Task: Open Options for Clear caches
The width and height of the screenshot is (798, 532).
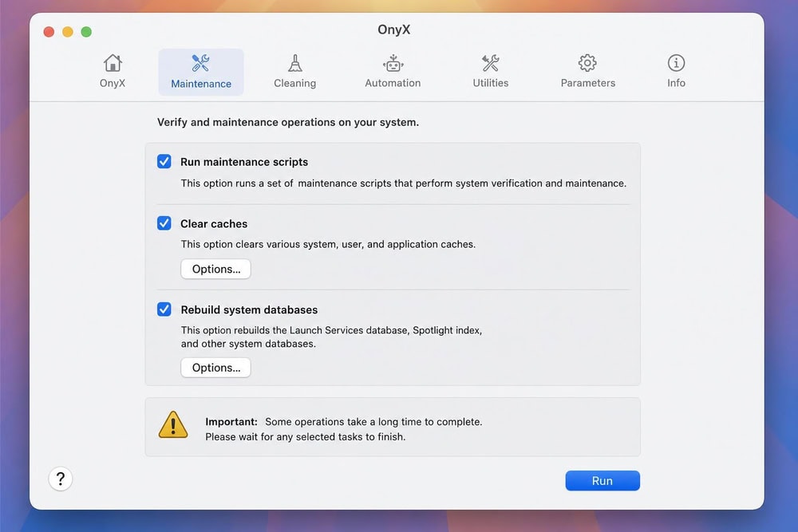Action: (x=215, y=269)
